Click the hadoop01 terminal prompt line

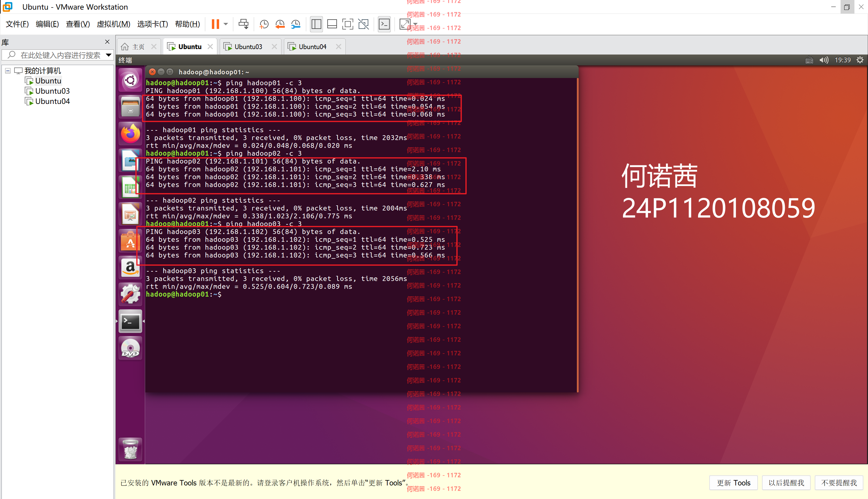pyautogui.click(x=184, y=295)
